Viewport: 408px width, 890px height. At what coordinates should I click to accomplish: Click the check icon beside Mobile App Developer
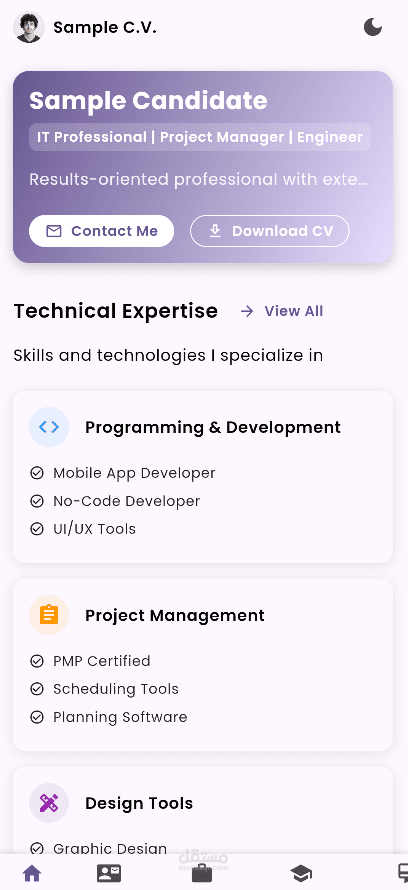tap(37, 473)
